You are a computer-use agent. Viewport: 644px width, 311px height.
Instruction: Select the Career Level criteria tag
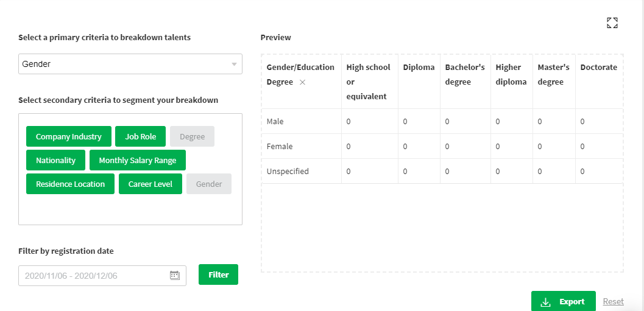point(150,184)
